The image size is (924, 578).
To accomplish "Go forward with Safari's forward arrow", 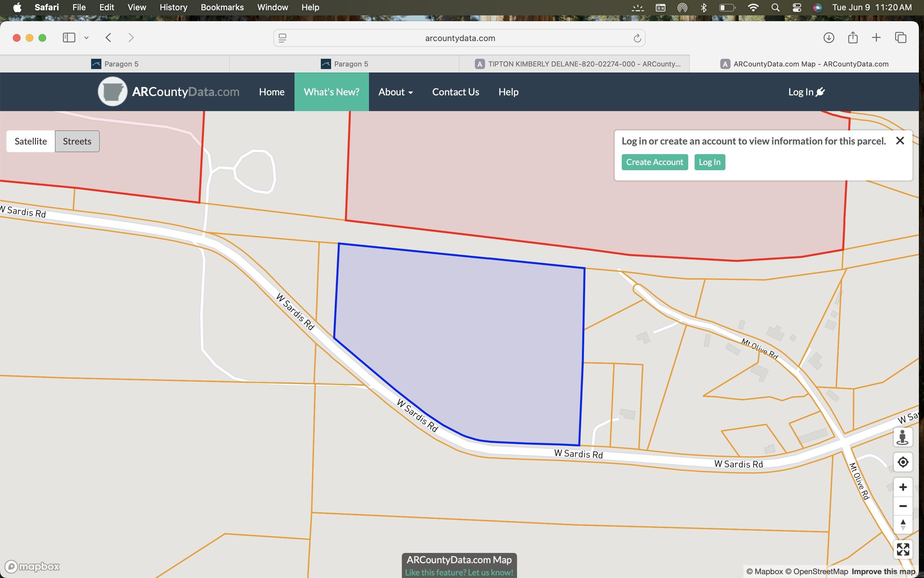I will click(x=131, y=38).
